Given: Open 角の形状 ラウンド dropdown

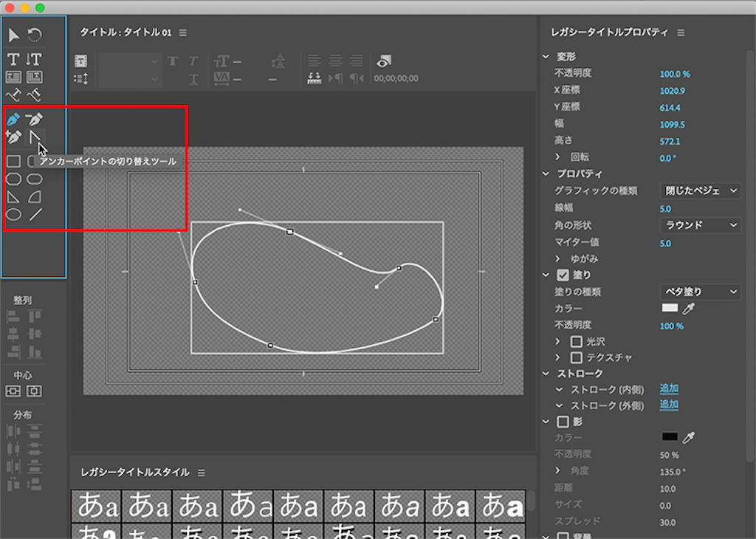Looking at the screenshot, I should click(x=700, y=225).
